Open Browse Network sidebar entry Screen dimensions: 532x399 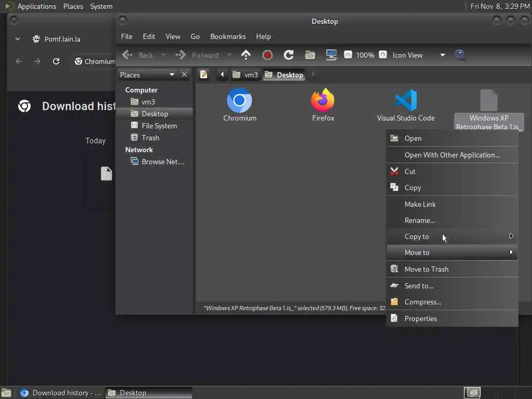154,162
